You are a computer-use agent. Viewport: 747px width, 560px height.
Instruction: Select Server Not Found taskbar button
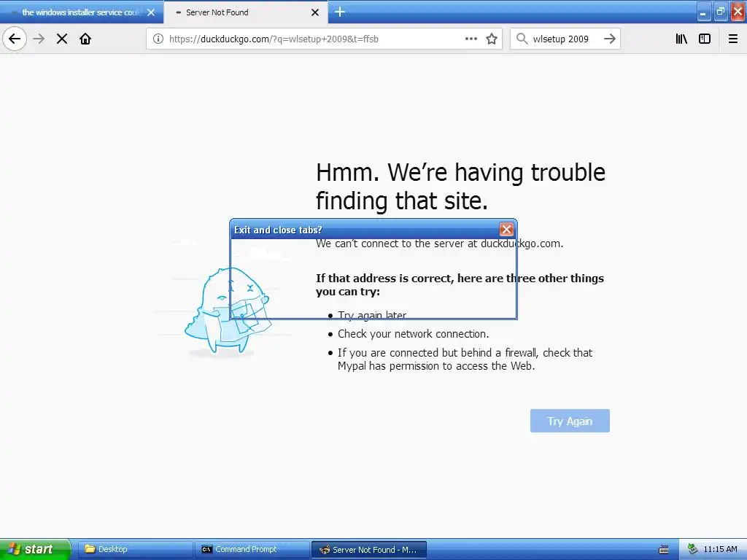368,550
